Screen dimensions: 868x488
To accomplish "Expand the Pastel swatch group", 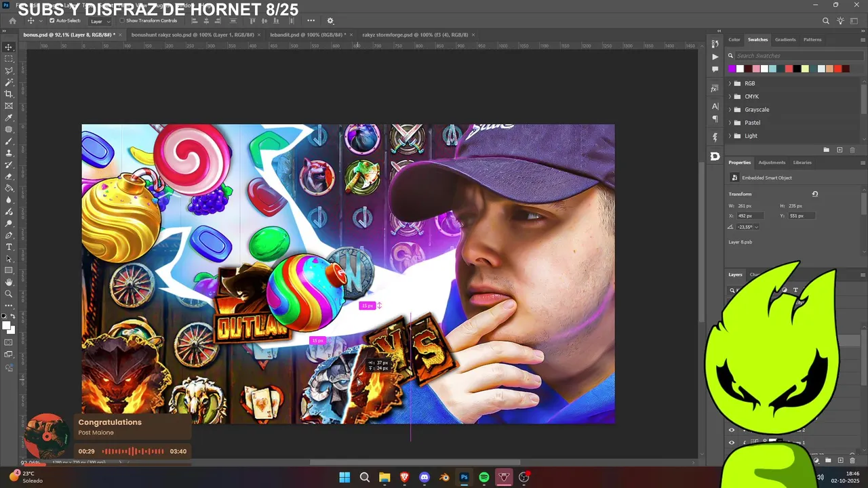I will pos(730,123).
